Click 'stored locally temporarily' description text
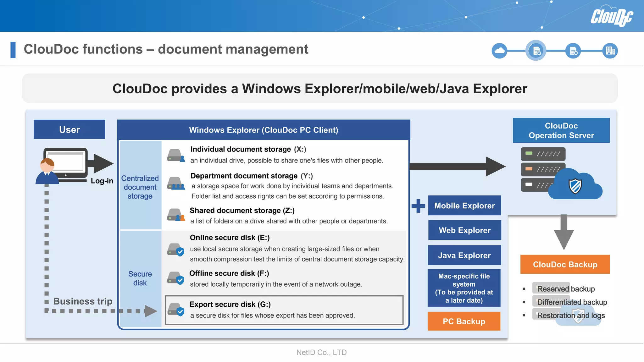This screenshot has width=644, height=362. [276, 284]
